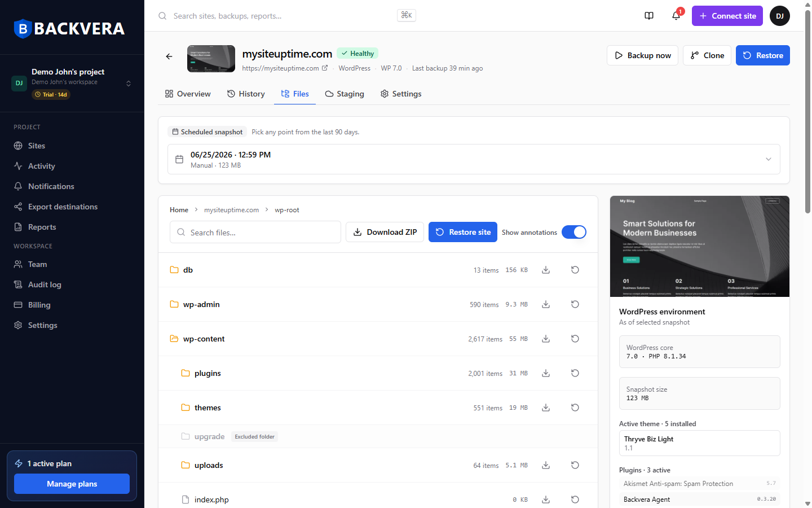Open site URL external link icon
The image size is (812, 508).
pos(325,68)
